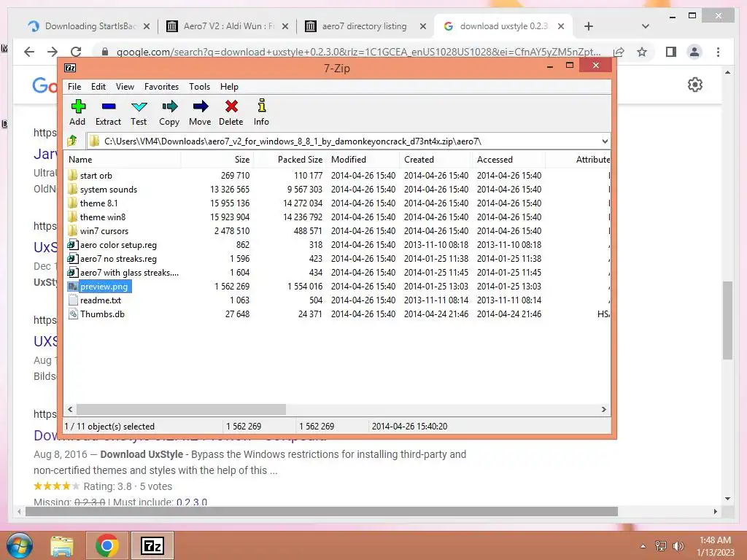Open Google settings gear icon
Viewport: 747px width, 560px height.
(695, 85)
